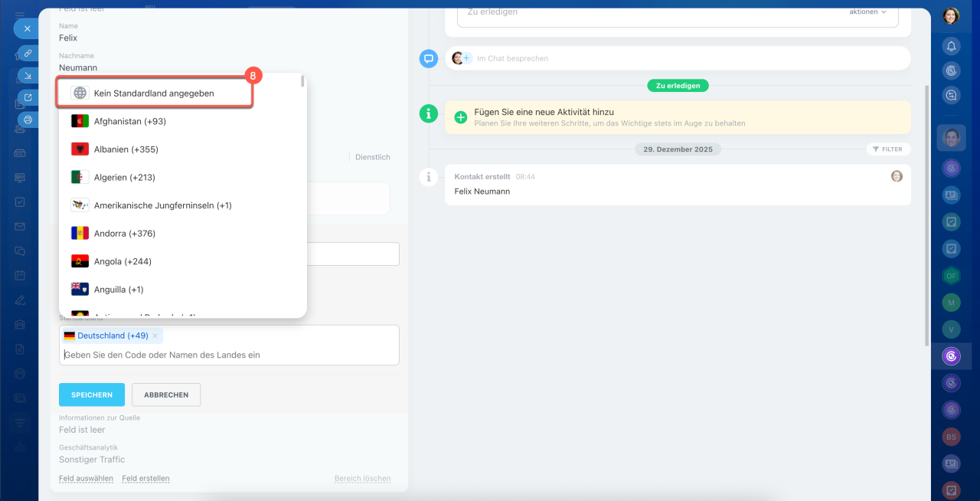Click the green plus add-activity icon

tap(461, 117)
